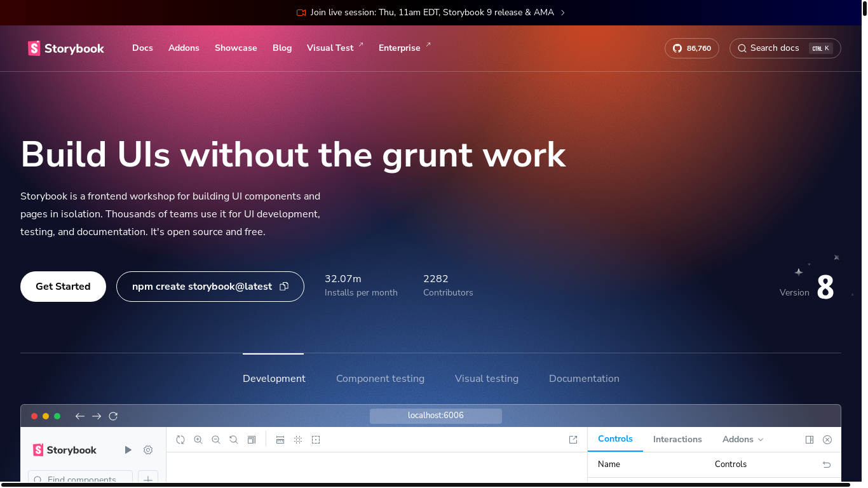
Task: Open settings gear in demo sidebar
Action: 148,450
